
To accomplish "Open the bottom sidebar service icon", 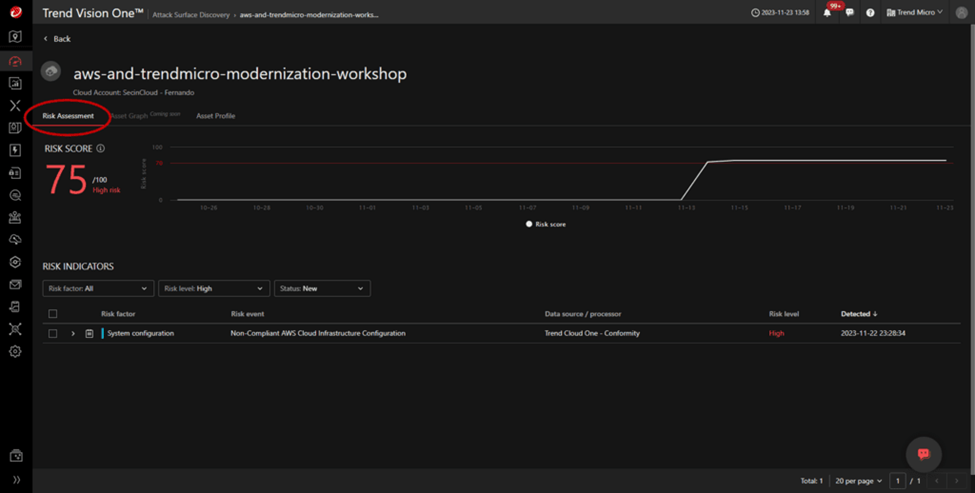I will pos(16,456).
